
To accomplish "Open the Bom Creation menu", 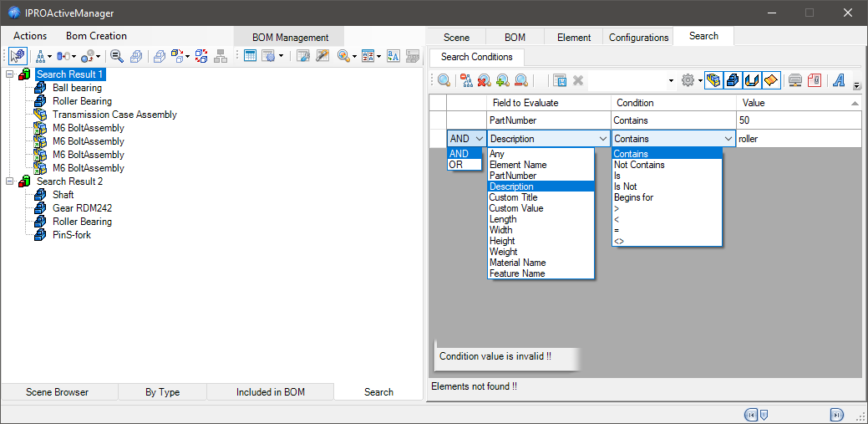I will (96, 36).
